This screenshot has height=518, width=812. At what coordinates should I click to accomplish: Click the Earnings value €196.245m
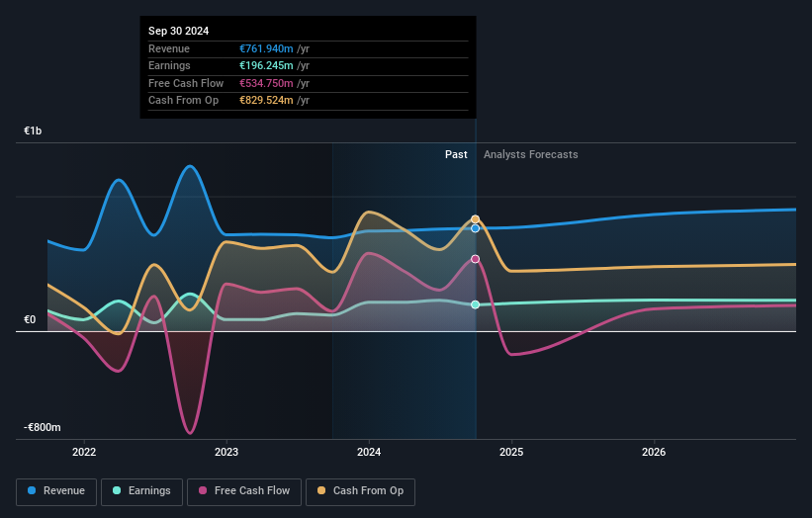coord(266,65)
